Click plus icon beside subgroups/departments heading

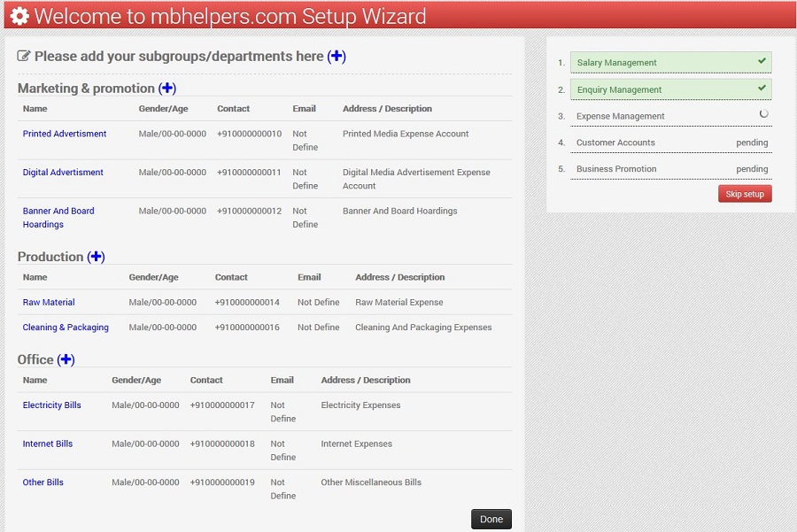pyautogui.click(x=337, y=57)
